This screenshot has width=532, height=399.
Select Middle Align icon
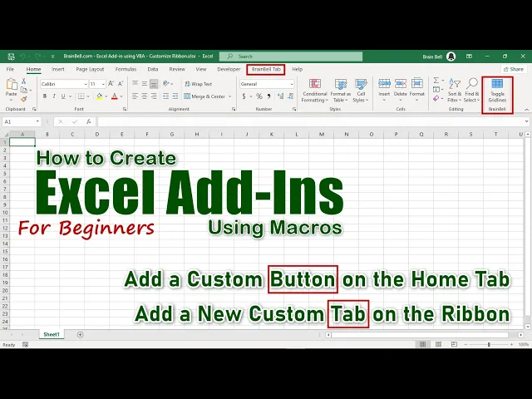(144, 83)
